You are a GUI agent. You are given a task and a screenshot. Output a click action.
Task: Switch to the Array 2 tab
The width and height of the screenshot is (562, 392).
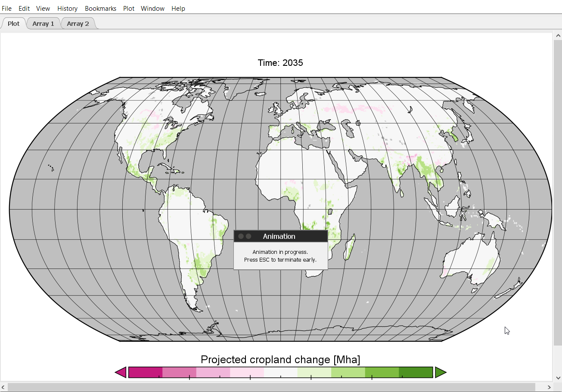point(78,24)
